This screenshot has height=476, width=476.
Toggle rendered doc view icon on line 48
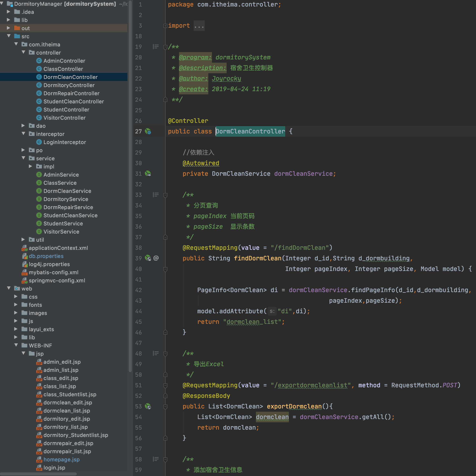tap(156, 354)
